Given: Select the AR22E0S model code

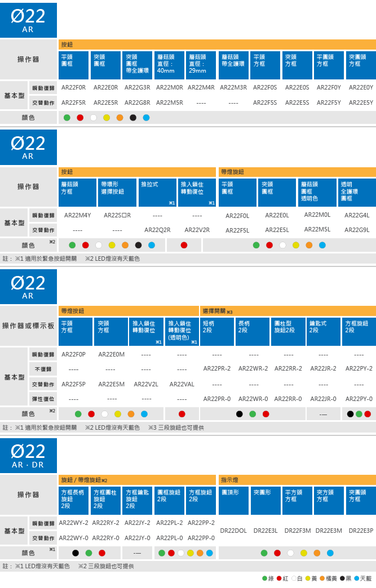Looking at the screenshot, I should tap(297, 87).
